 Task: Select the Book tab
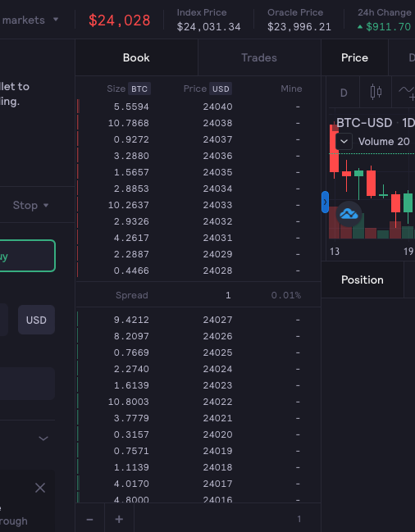pos(136,57)
